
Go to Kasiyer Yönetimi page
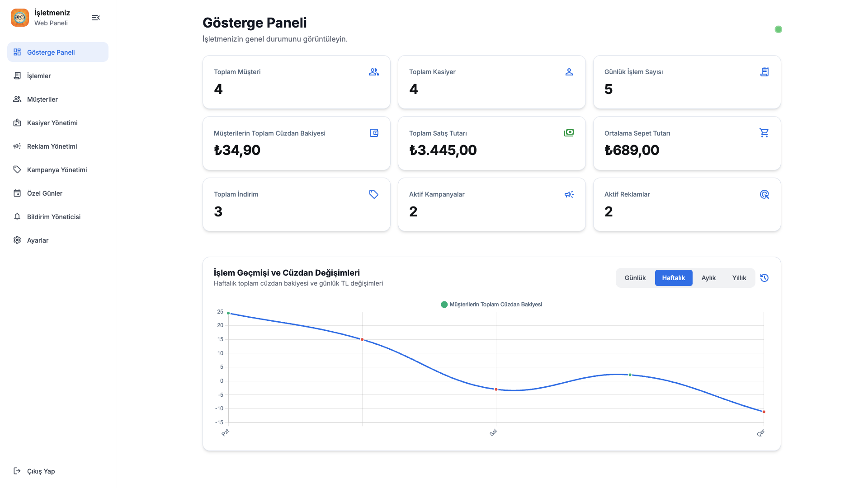click(x=52, y=123)
